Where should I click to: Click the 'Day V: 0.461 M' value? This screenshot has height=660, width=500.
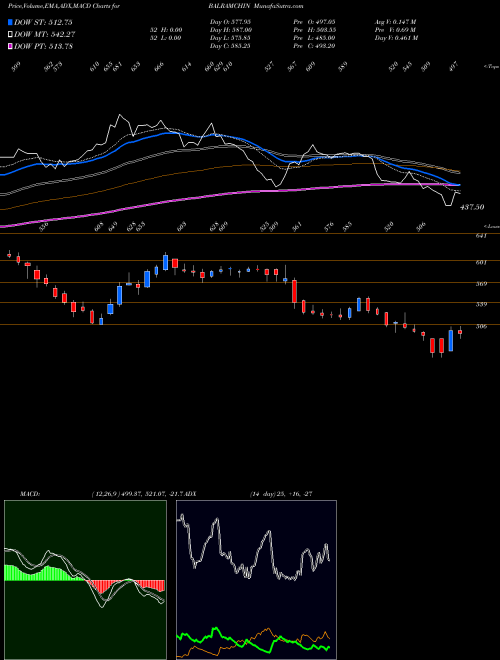point(396,38)
